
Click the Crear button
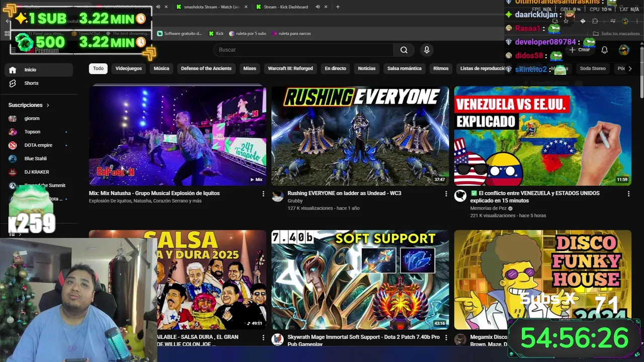coord(580,50)
